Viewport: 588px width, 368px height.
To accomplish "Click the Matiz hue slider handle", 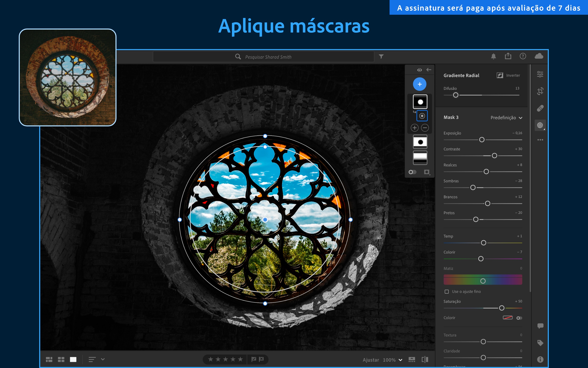I will click(483, 281).
